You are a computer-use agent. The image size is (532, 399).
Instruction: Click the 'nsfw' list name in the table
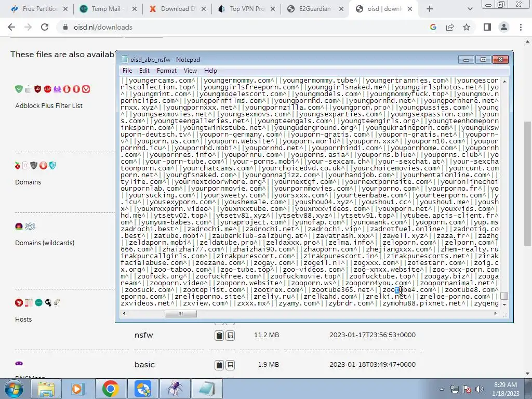(x=143, y=335)
